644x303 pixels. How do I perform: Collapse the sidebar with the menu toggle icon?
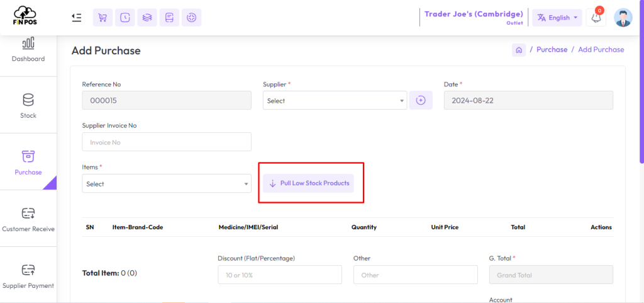76,18
